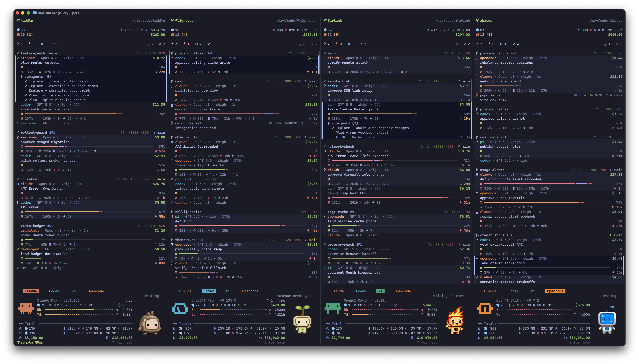
Task: Click '? for help' in the abacus pane
Action: (580, 342)
